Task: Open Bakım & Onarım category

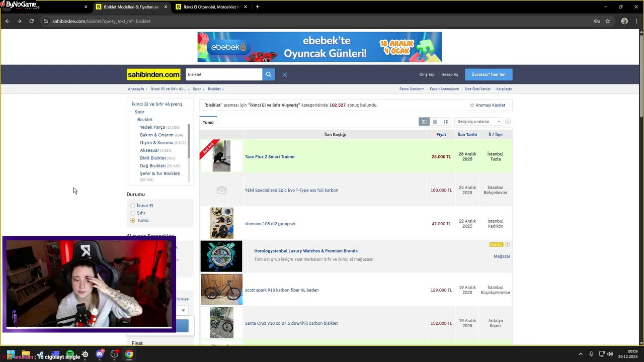Action: (x=156, y=135)
